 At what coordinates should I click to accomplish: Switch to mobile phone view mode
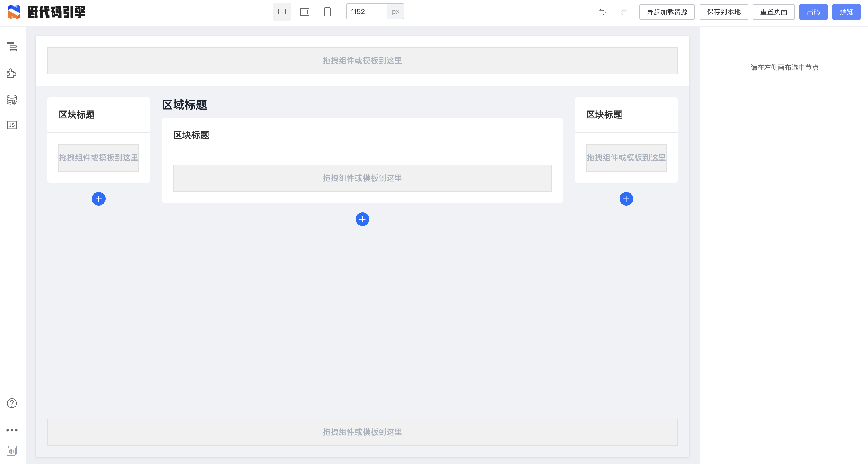pyautogui.click(x=327, y=12)
